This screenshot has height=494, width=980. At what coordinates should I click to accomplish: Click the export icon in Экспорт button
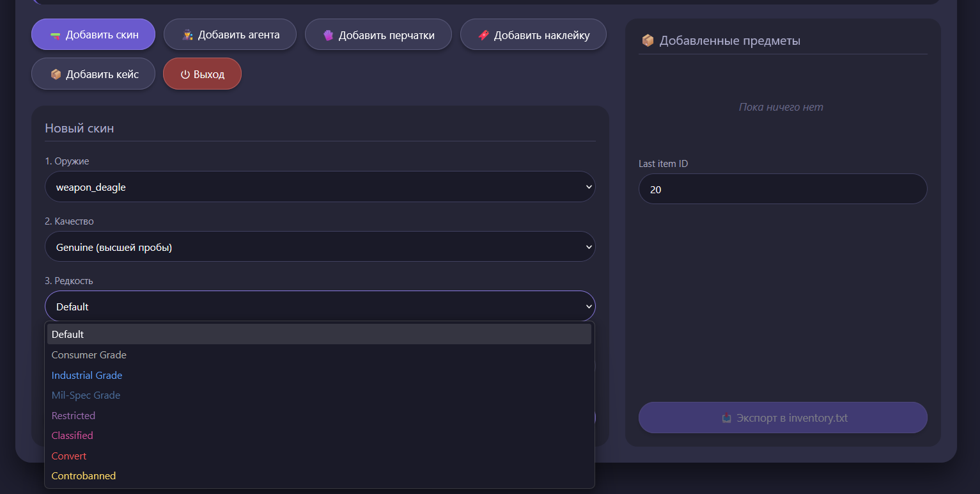click(x=726, y=418)
